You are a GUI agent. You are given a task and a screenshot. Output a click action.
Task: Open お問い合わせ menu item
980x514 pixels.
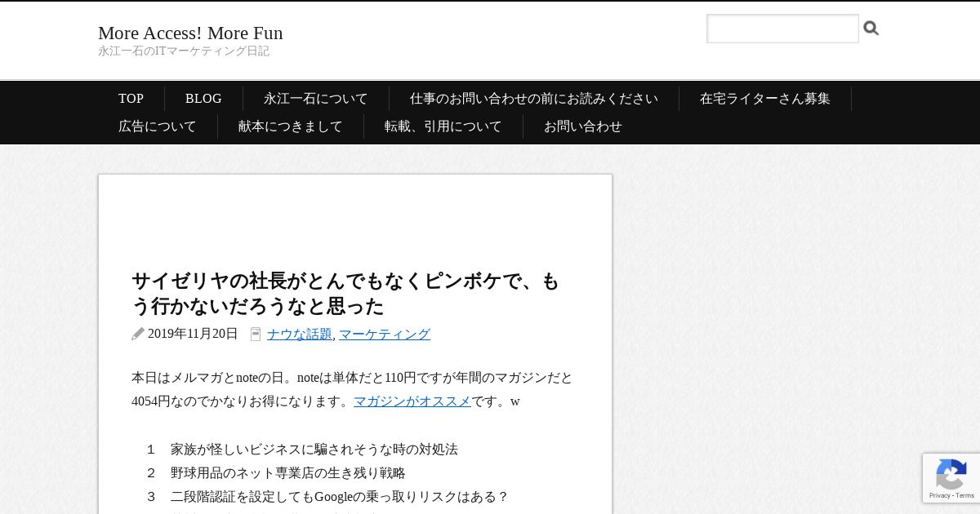583,126
